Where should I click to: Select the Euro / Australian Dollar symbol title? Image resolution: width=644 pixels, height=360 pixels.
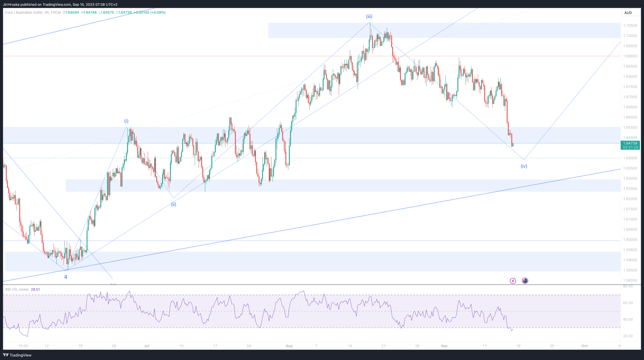(24, 13)
